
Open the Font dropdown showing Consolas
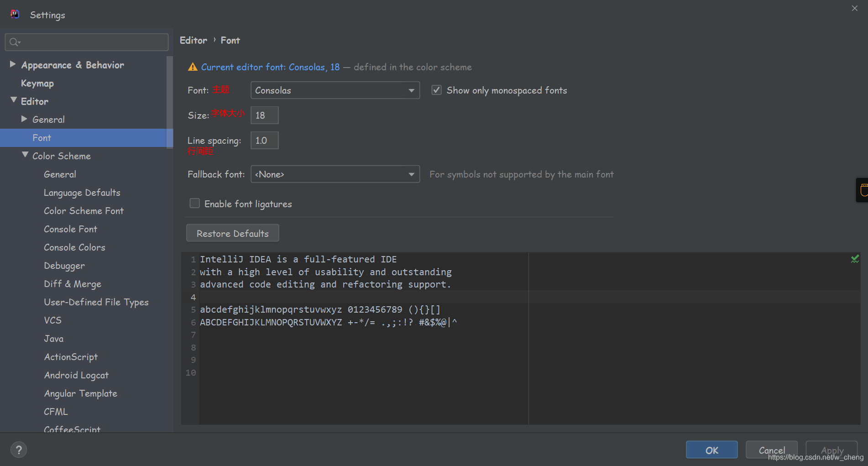335,90
